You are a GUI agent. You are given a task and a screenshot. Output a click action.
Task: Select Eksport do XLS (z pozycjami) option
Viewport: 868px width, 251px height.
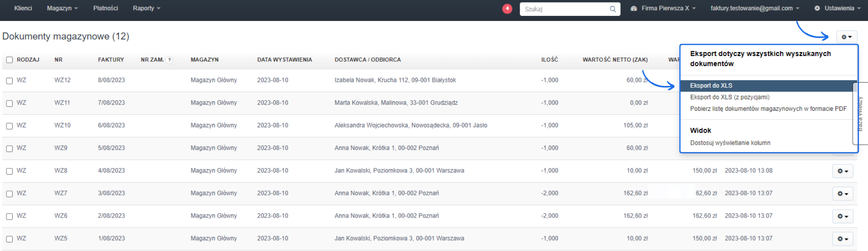click(729, 97)
